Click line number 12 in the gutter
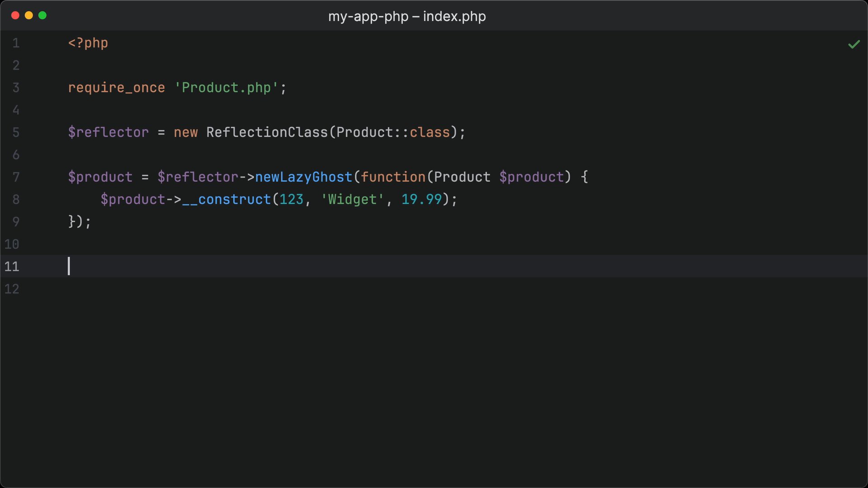868x488 pixels. pyautogui.click(x=12, y=289)
